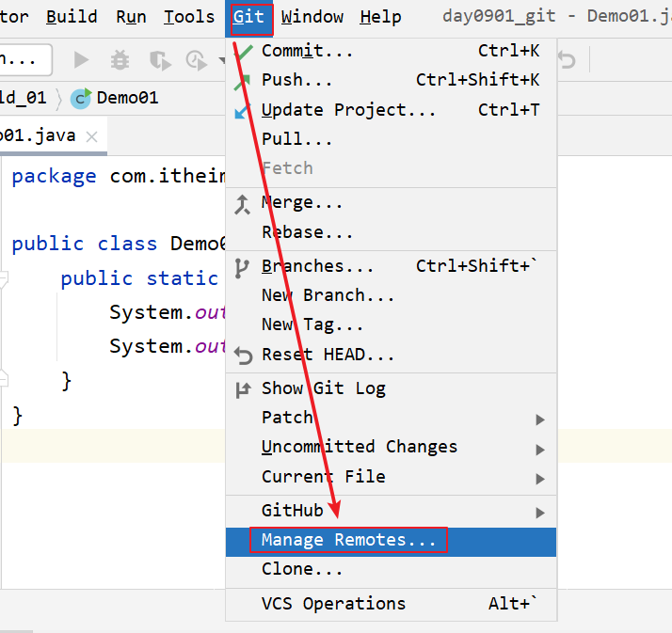Viewport: 672px width, 633px height.
Task: Choose Push... in the Git menu
Action: point(296,80)
